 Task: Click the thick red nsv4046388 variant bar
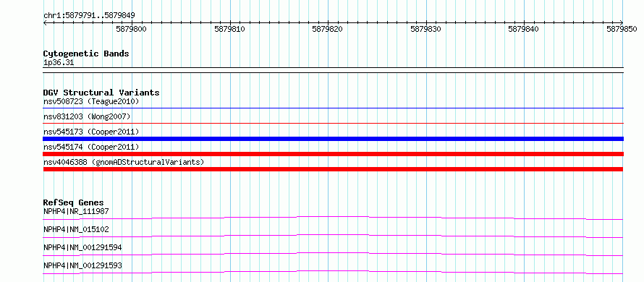click(x=333, y=169)
